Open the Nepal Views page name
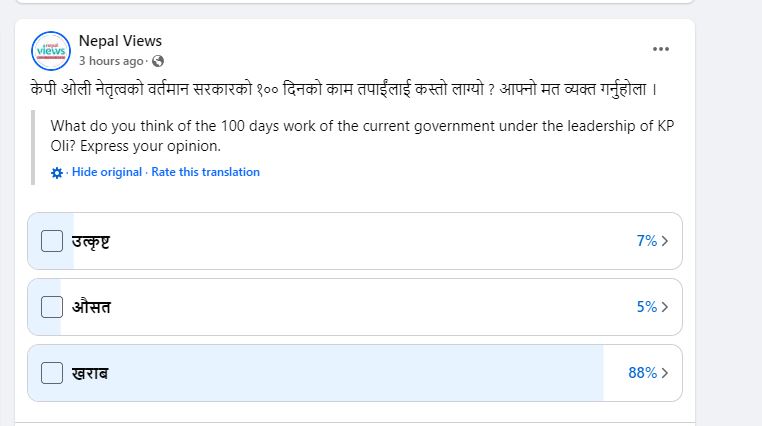 [x=120, y=41]
